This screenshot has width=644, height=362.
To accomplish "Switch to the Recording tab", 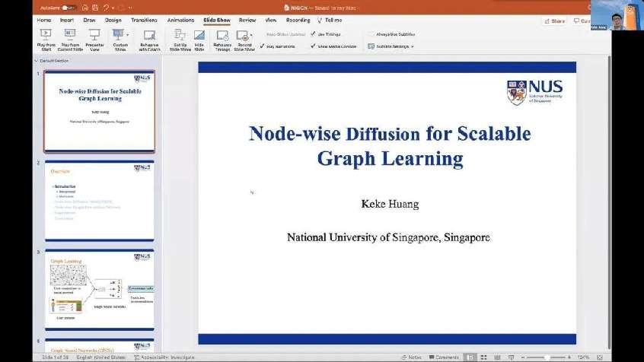I will tap(298, 20).
